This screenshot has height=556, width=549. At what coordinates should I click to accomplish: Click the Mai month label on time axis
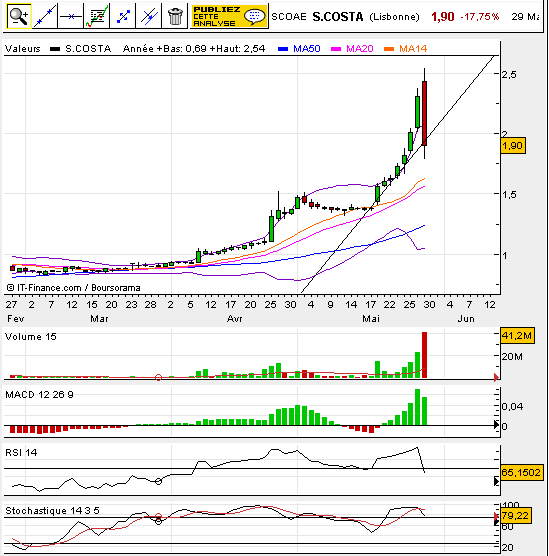tap(371, 319)
